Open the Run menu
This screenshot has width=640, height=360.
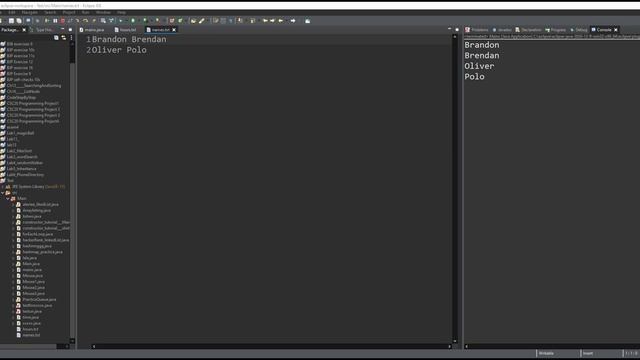pyautogui.click(x=85, y=12)
